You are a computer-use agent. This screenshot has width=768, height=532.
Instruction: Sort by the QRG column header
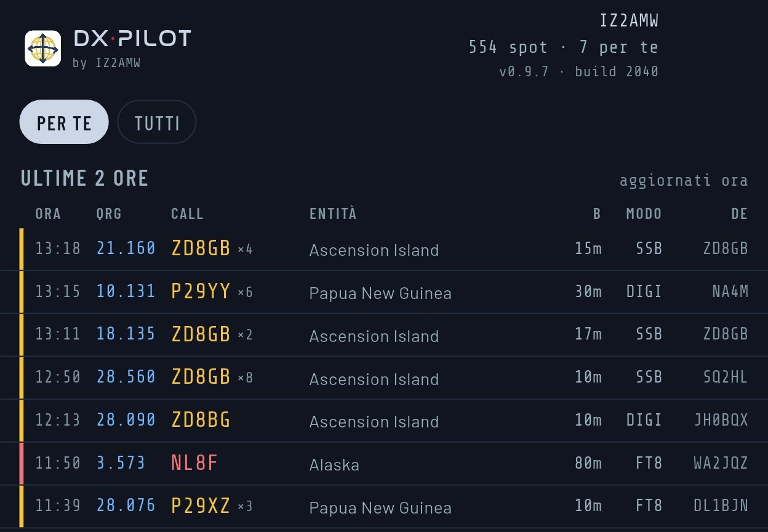109,214
